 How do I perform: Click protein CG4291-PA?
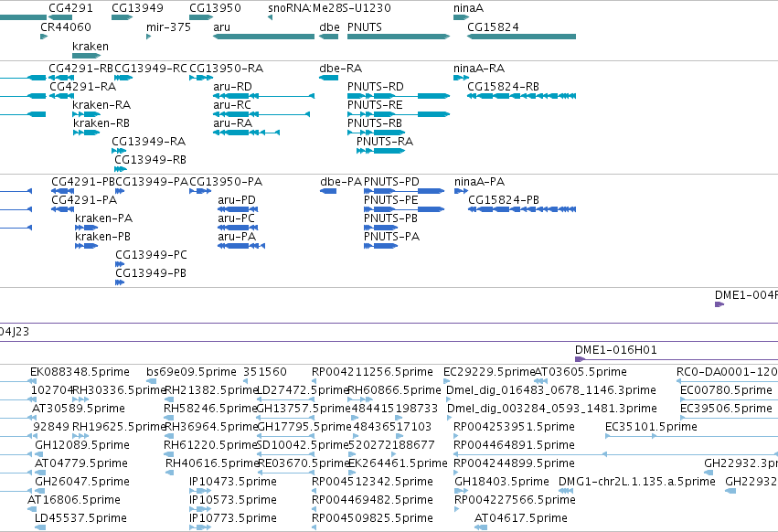pyautogui.click(x=62, y=209)
